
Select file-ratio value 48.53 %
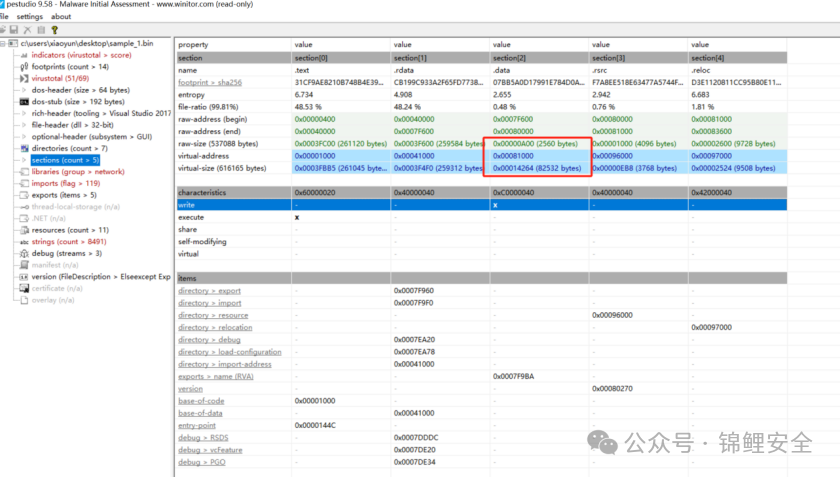pos(308,107)
